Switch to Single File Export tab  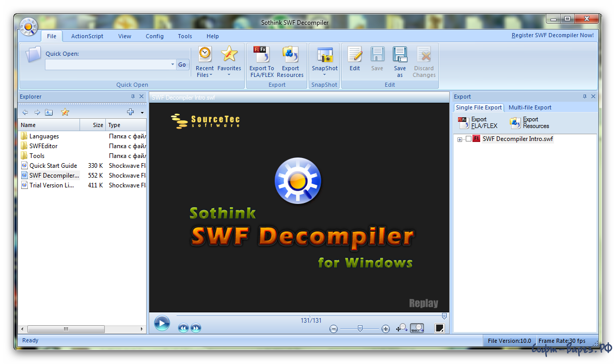click(479, 107)
